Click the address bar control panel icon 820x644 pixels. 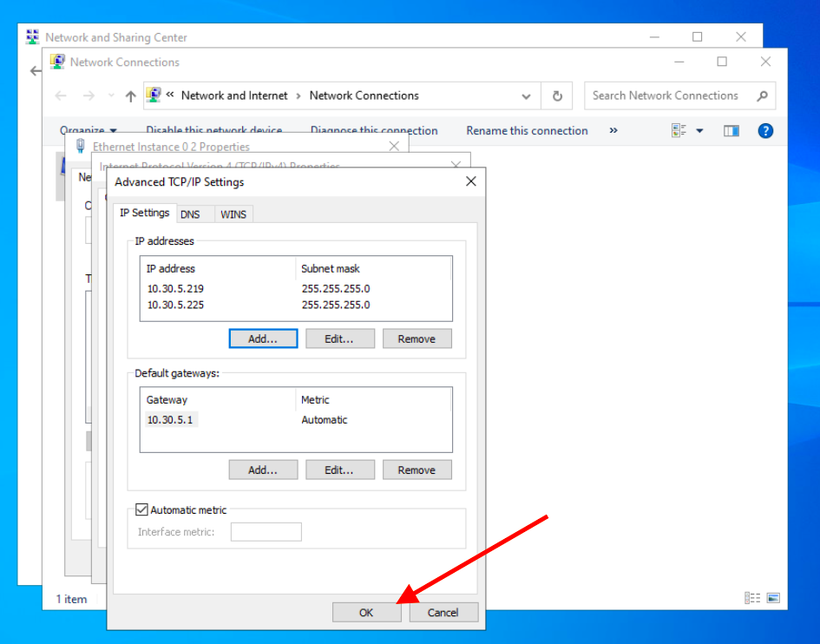154,95
